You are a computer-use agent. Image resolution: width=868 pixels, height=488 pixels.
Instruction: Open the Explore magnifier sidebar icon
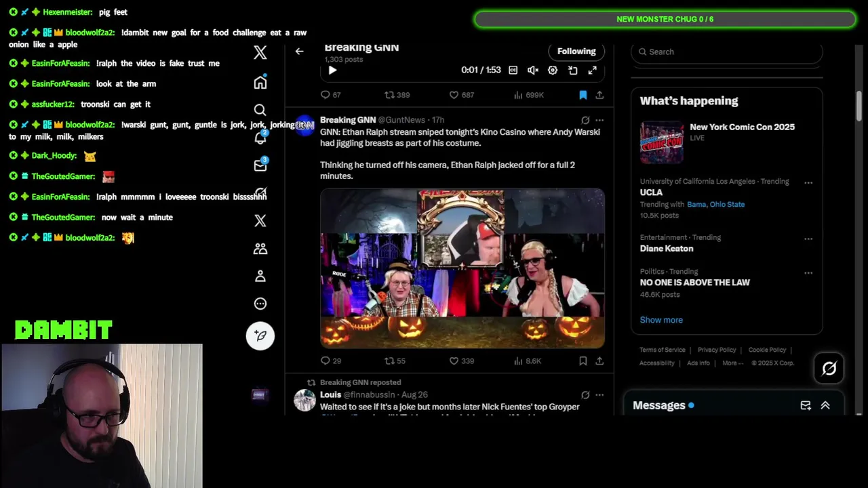tap(260, 110)
